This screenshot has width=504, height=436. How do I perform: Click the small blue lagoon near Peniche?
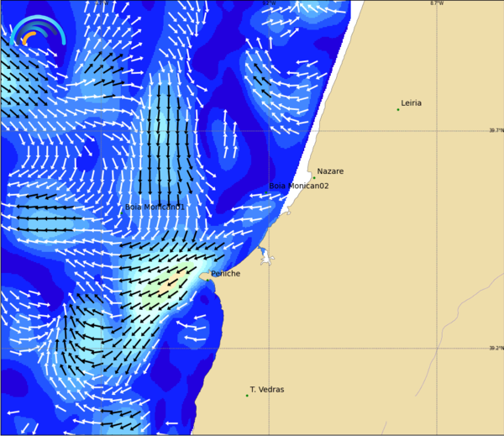click(x=264, y=253)
